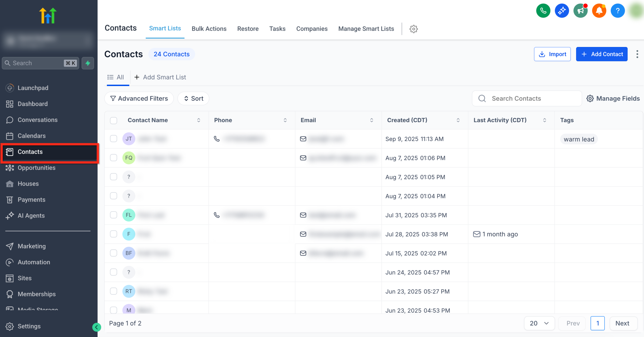Check the checkbox for the FQ contact row
644x337 pixels.
coord(113,158)
